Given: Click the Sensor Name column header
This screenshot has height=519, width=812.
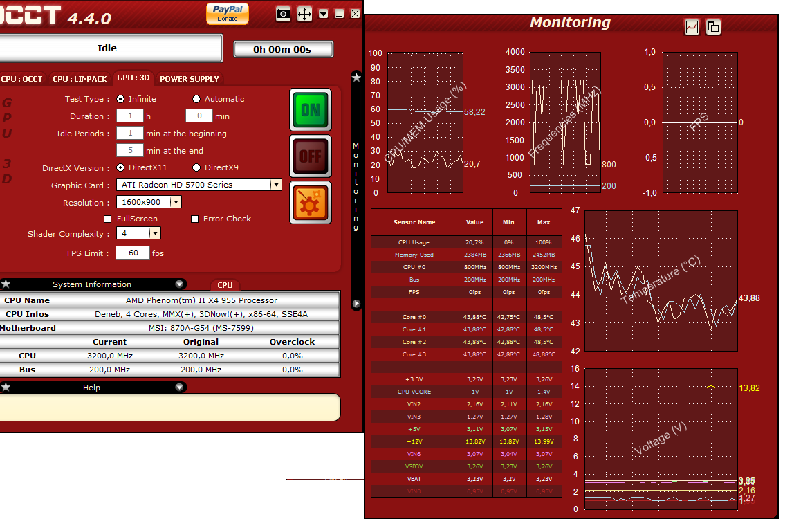Looking at the screenshot, I should click(x=414, y=222).
